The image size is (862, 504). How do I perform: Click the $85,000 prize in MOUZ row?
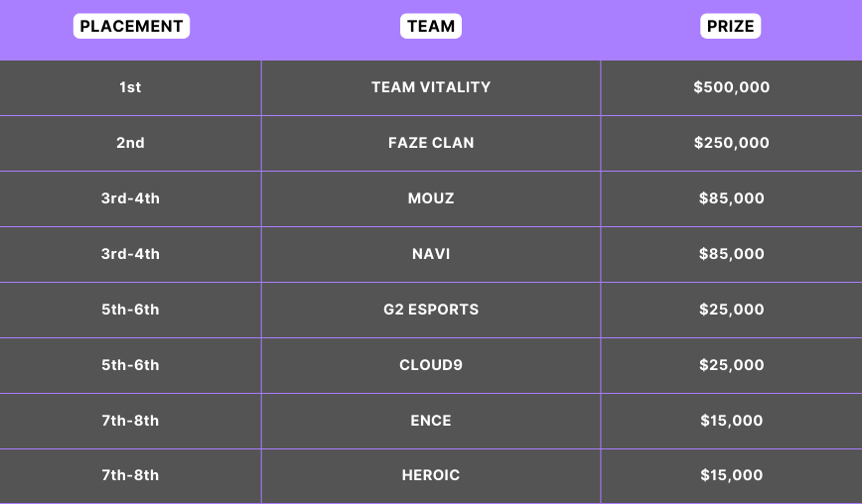pos(732,198)
